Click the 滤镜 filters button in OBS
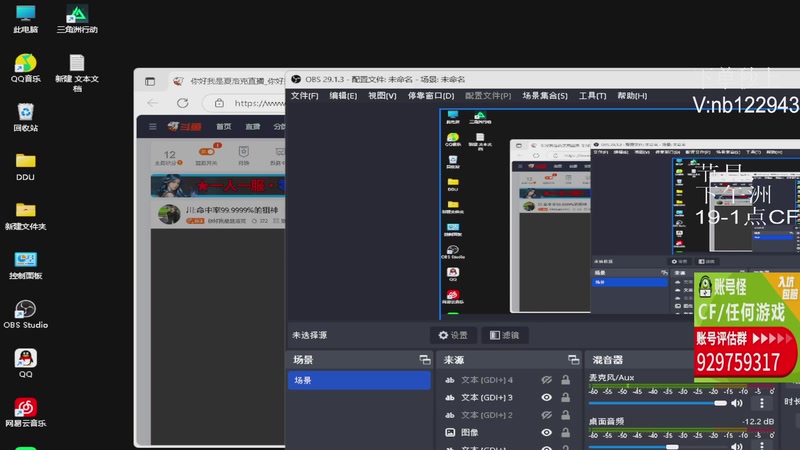Viewport: 800px width, 450px height. click(x=505, y=335)
